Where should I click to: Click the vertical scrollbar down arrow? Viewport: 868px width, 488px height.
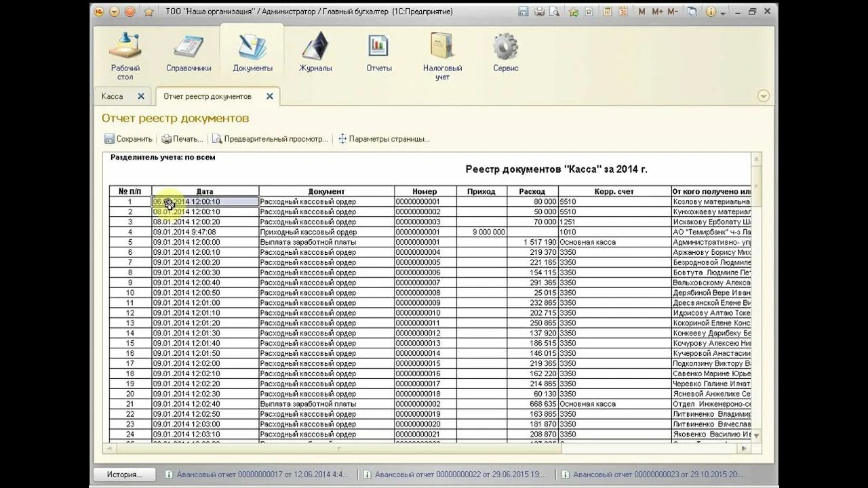pyautogui.click(x=757, y=435)
